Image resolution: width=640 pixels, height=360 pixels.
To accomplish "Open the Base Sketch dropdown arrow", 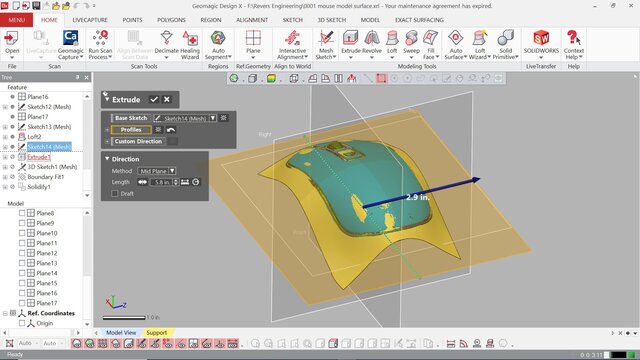I will (213, 118).
